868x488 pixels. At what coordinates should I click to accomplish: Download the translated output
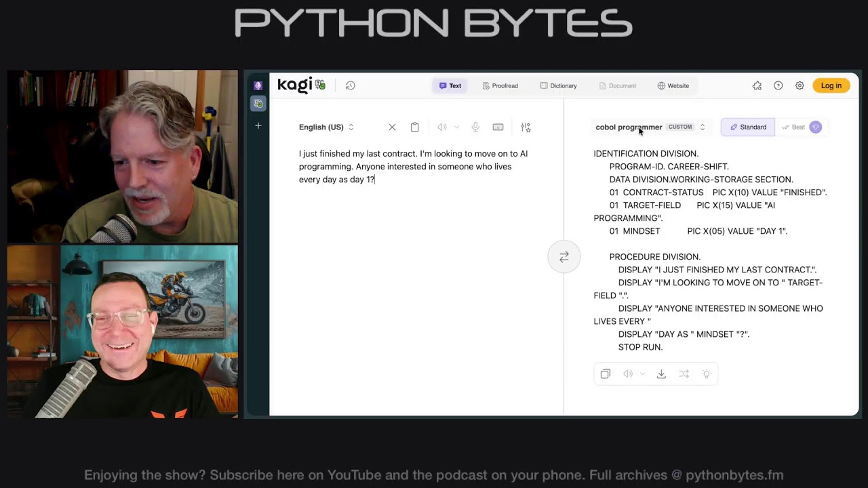pos(661,374)
